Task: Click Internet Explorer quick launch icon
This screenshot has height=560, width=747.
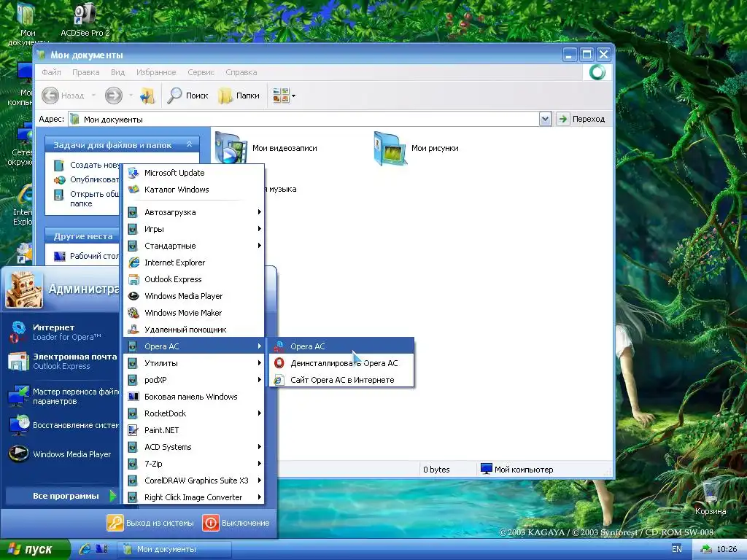Action: pos(85,549)
